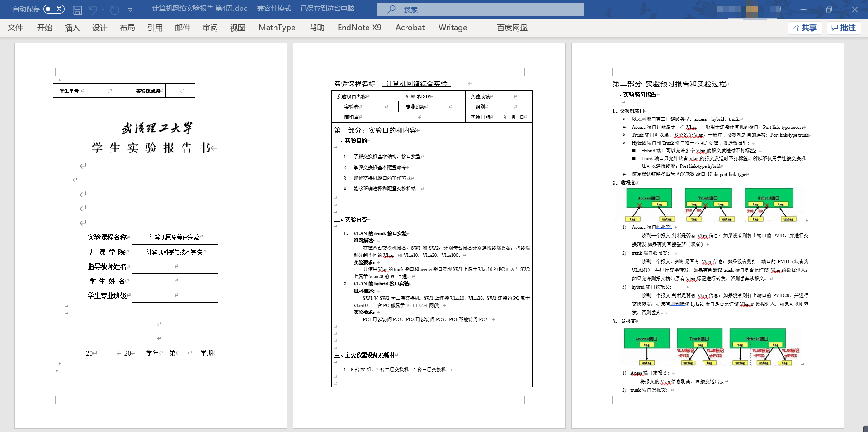The width and height of the screenshot is (868, 432).
Task: Switch to the 插入 (Insert) tab
Action: tap(72, 28)
